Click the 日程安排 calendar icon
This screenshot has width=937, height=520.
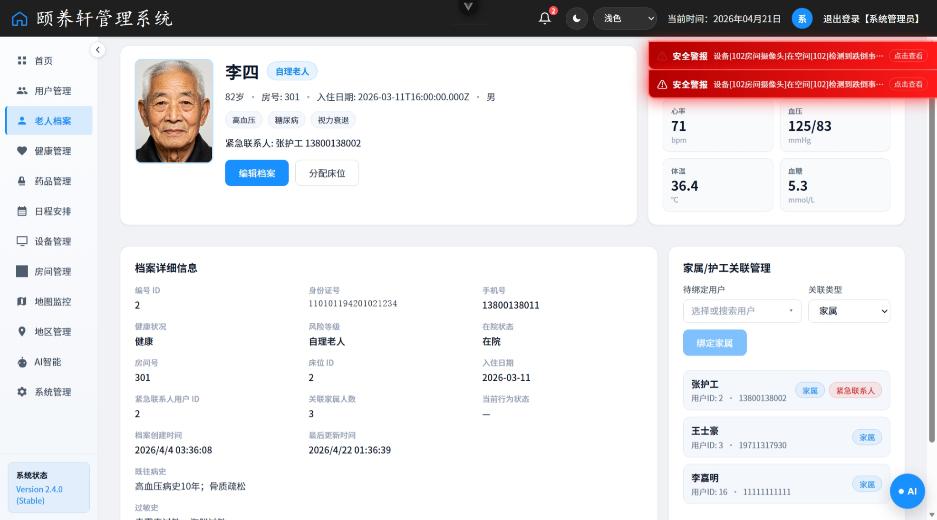[22, 211]
